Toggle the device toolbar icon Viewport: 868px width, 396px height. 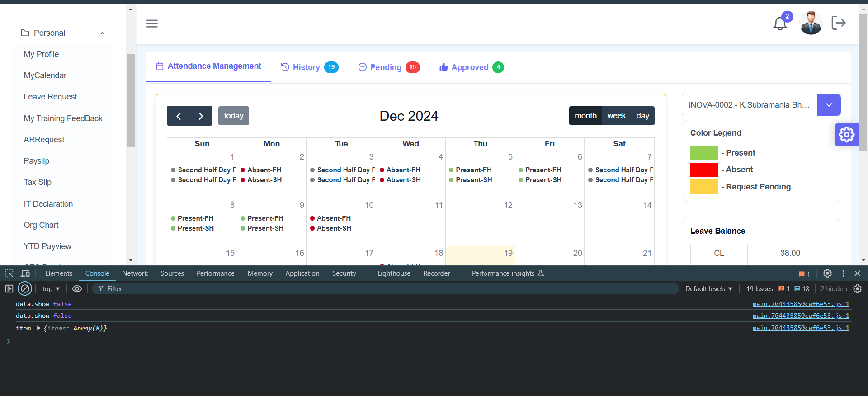click(x=25, y=273)
